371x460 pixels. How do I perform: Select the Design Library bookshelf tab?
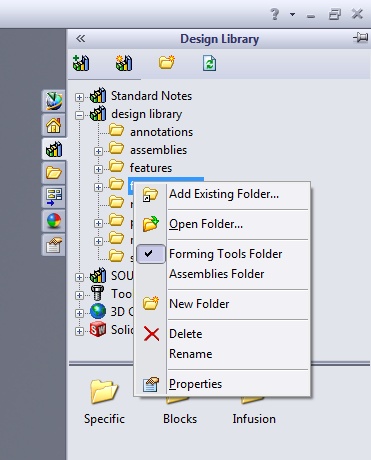tap(54, 149)
